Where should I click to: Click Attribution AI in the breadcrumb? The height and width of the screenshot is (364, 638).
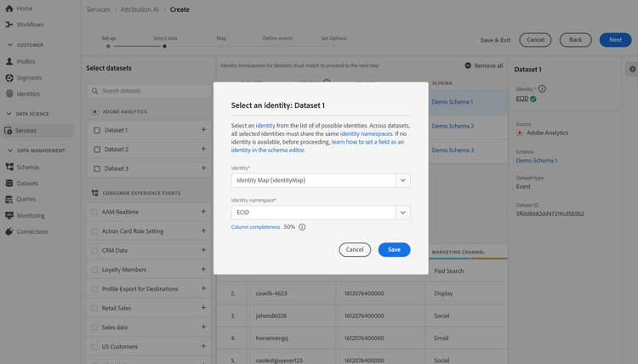pyautogui.click(x=140, y=9)
